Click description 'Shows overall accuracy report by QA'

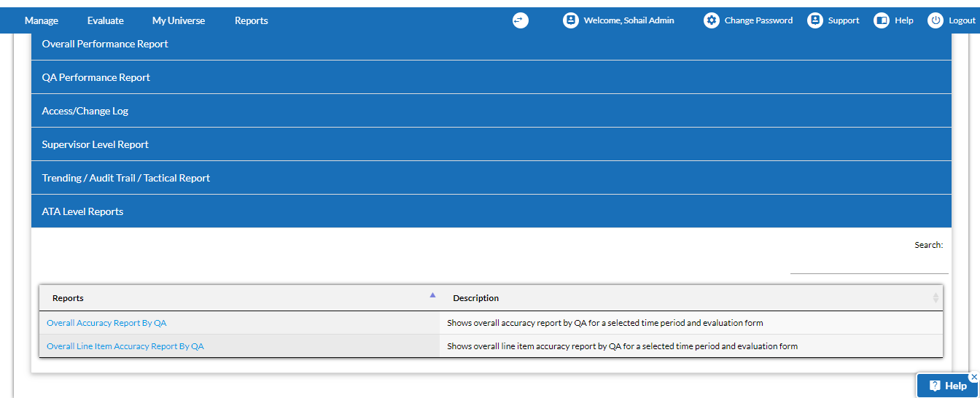[605, 323]
